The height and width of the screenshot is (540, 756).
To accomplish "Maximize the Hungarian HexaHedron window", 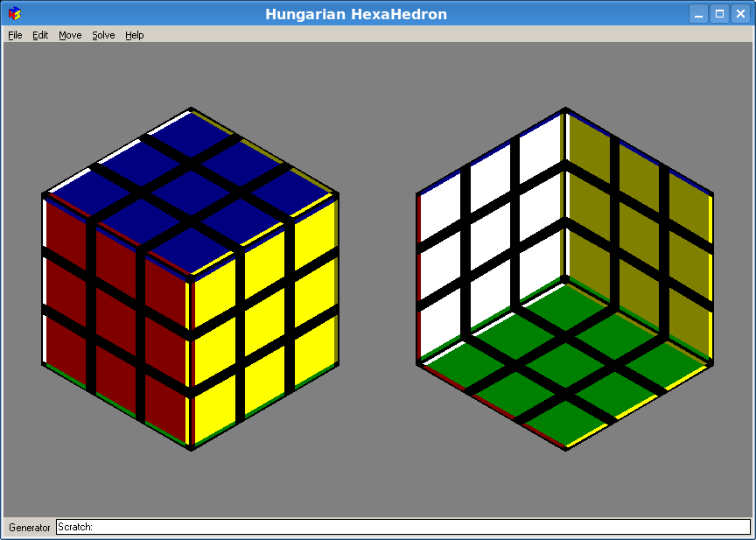I will click(719, 14).
